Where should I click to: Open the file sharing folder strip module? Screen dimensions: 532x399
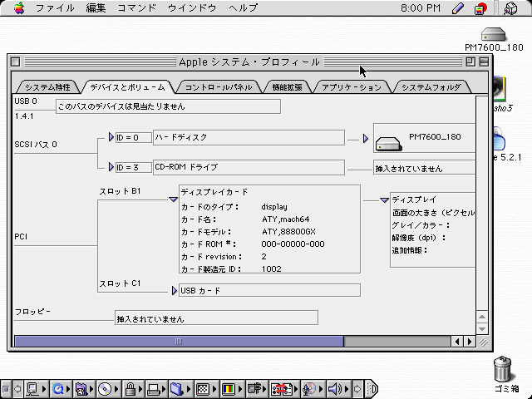[84, 388]
